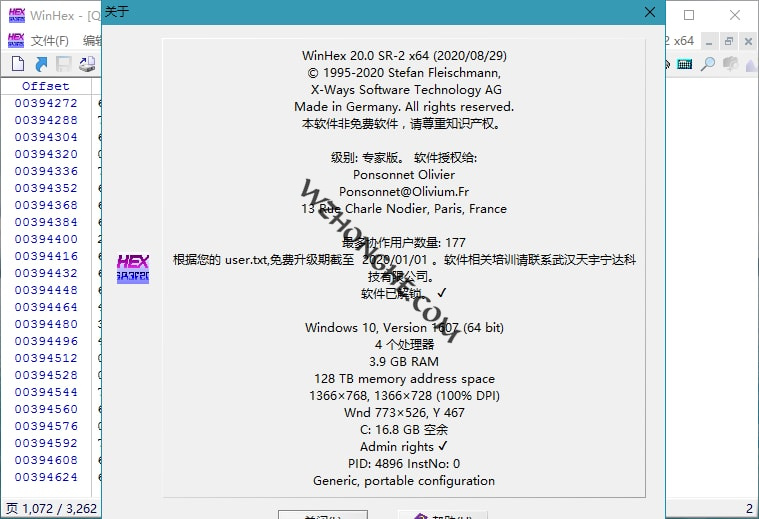The image size is (759, 519).
Task: Click the grayed Save floppy icon
Action: click(x=64, y=64)
